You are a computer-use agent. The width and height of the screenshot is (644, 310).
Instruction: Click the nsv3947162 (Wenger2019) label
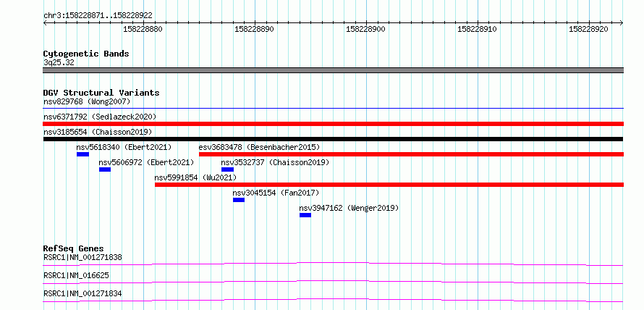point(349,208)
